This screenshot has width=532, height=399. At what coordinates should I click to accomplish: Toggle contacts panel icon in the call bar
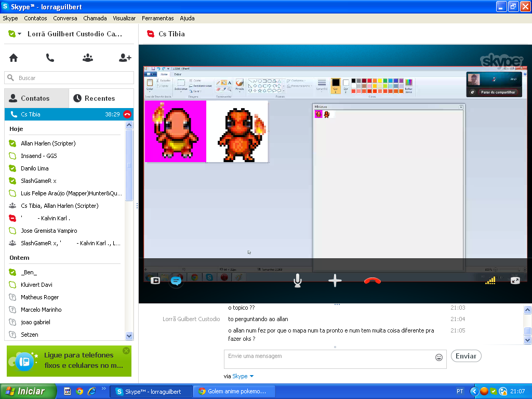point(155,281)
